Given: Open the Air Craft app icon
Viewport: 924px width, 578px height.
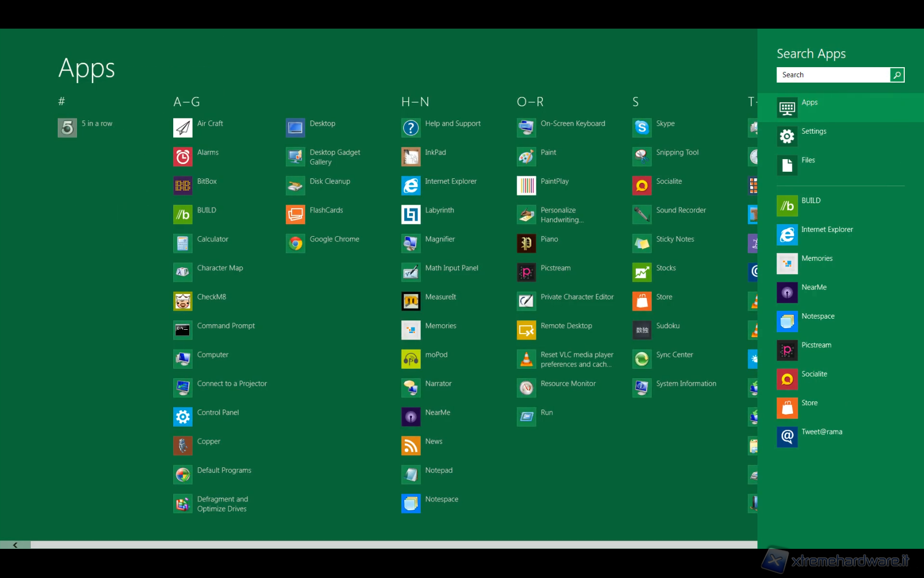Looking at the screenshot, I should click(x=183, y=128).
